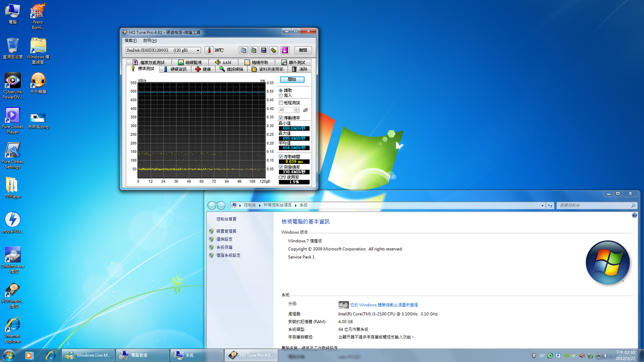Switch to 隨機存取 tab
Image resolution: width=644 pixels, height=362 pixels.
[x=256, y=62]
